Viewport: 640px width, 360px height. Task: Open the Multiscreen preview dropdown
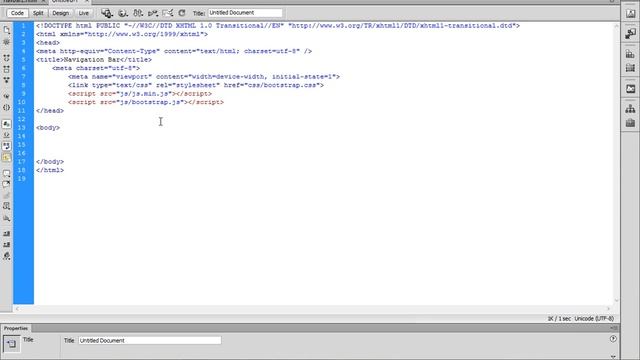(107, 13)
